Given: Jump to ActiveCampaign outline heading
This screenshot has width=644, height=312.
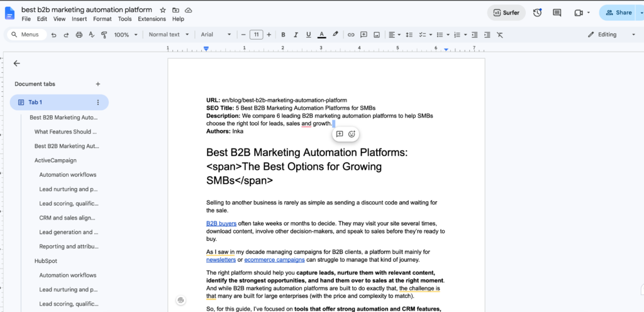Looking at the screenshot, I should (x=55, y=160).
